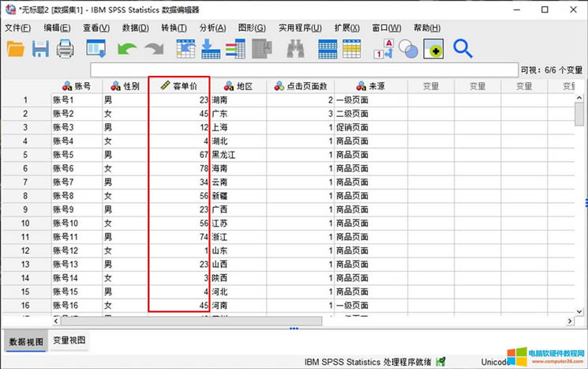This screenshot has width=588, height=369.
Task: Click the Open data file folder icon
Action: pyautogui.click(x=16, y=49)
